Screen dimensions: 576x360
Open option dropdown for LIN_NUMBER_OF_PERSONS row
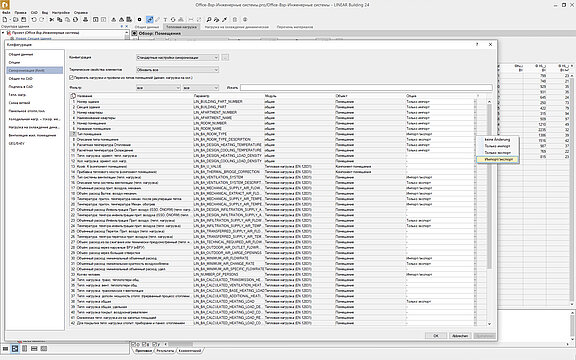coord(475,274)
